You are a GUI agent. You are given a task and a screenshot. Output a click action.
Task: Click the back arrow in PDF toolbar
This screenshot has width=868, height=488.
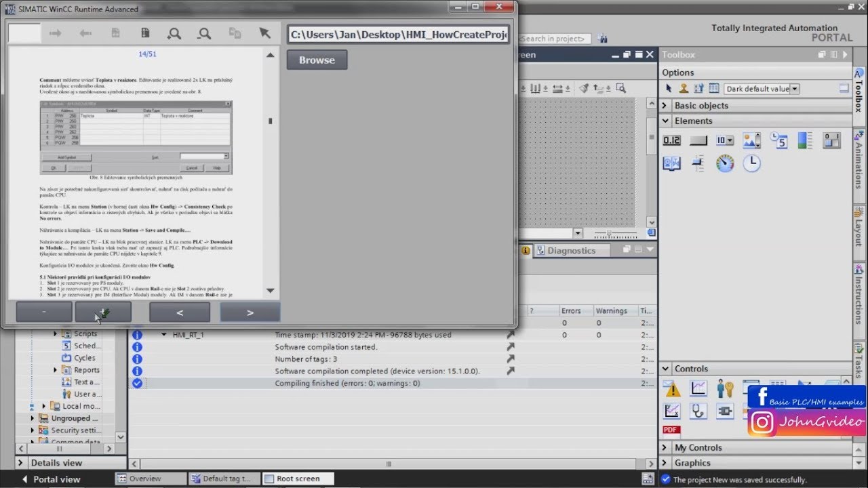[x=85, y=33]
